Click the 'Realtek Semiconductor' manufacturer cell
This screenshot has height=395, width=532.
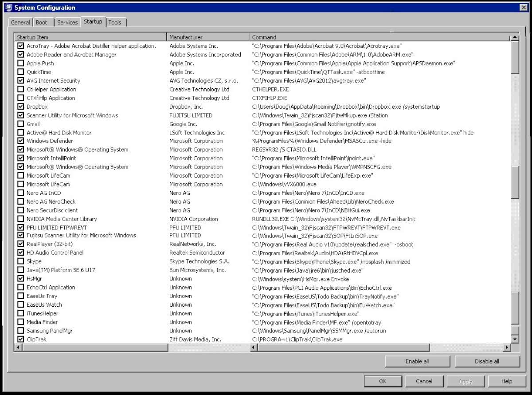(197, 253)
